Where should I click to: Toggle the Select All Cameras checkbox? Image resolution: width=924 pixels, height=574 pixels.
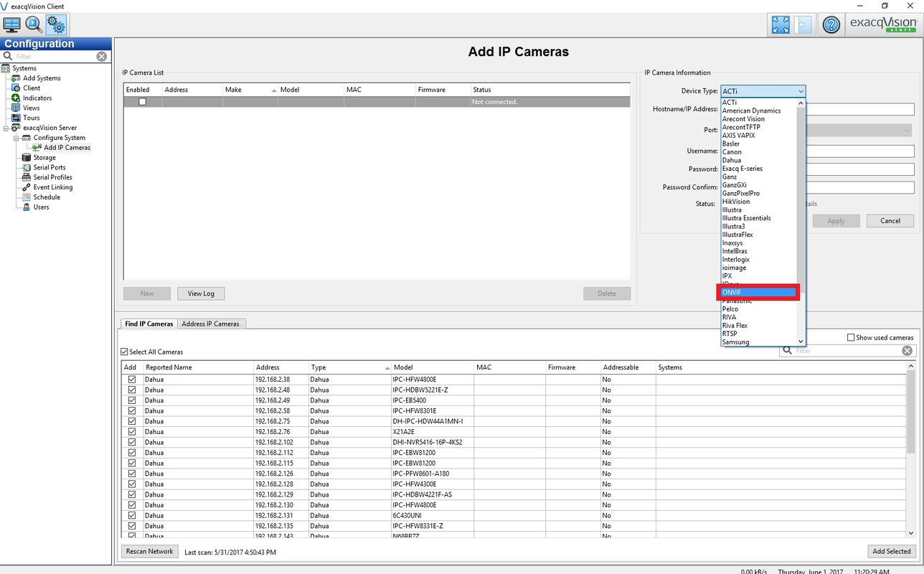[x=125, y=352]
